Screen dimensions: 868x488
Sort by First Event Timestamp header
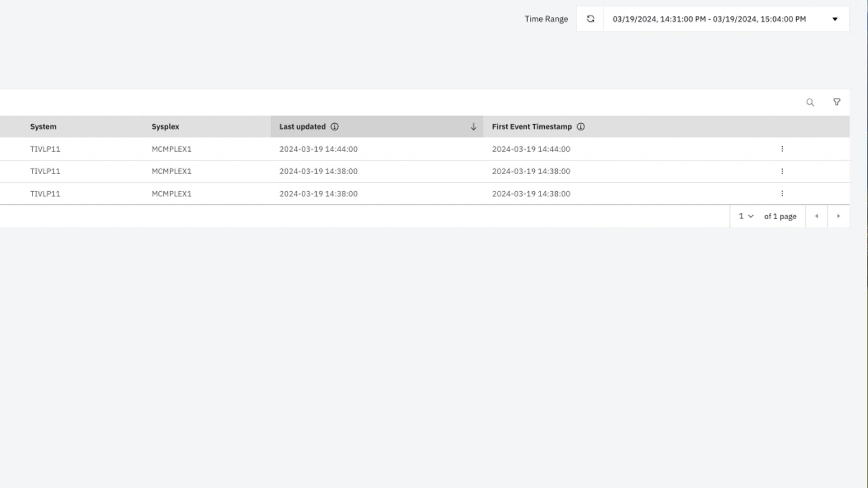click(x=532, y=127)
